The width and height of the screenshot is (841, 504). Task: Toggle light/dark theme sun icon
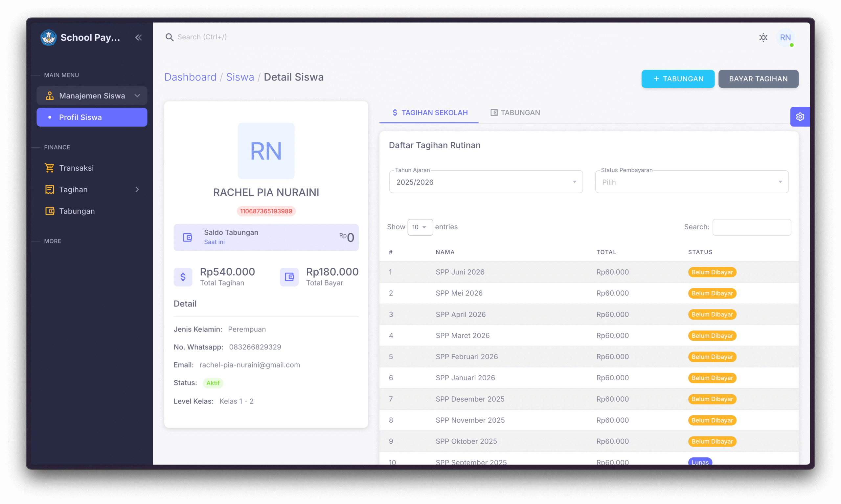(x=763, y=37)
